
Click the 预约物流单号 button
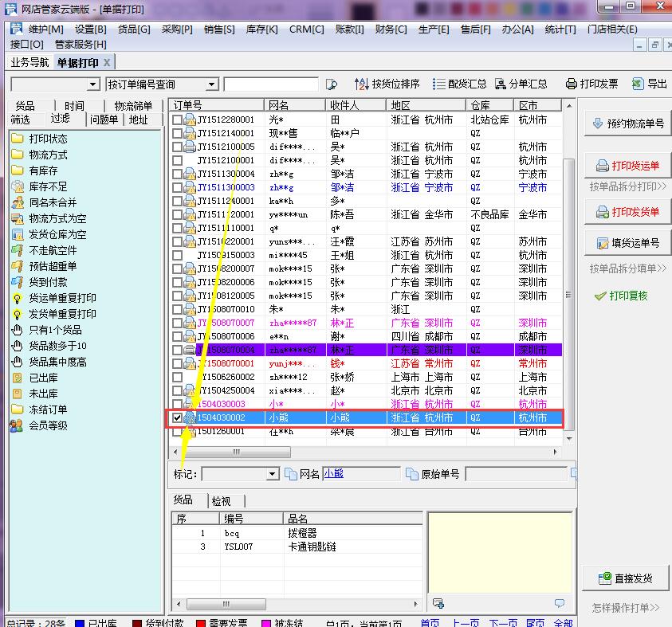[x=628, y=123]
